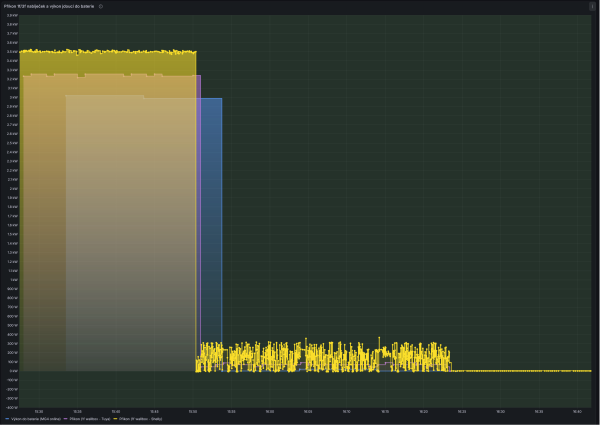Click the 0 kW label on y-axis
Screen dimensions: 600x425
(x=14, y=371)
